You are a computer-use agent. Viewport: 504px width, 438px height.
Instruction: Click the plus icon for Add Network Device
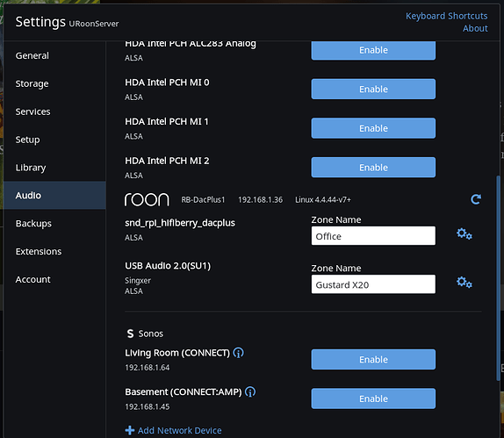[130, 430]
